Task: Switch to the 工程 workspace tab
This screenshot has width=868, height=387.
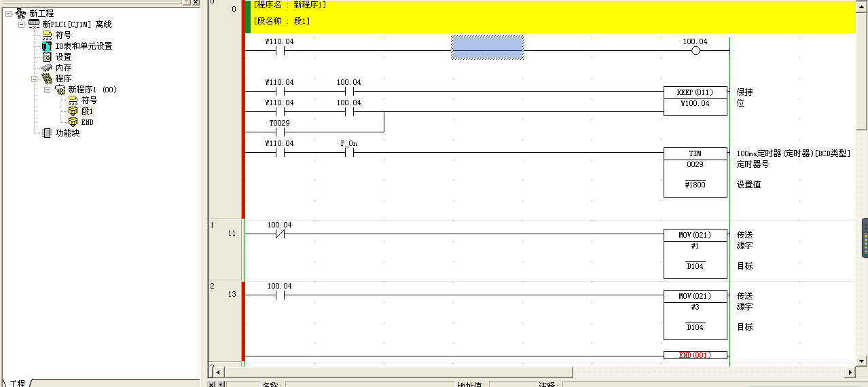Action: pyautogui.click(x=16, y=383)
